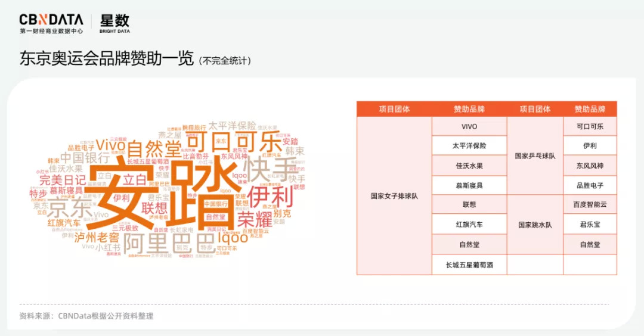Select the 国家乒乓球队 team cell
Viewport: 644px width, 336px height.
coord(535,156)
